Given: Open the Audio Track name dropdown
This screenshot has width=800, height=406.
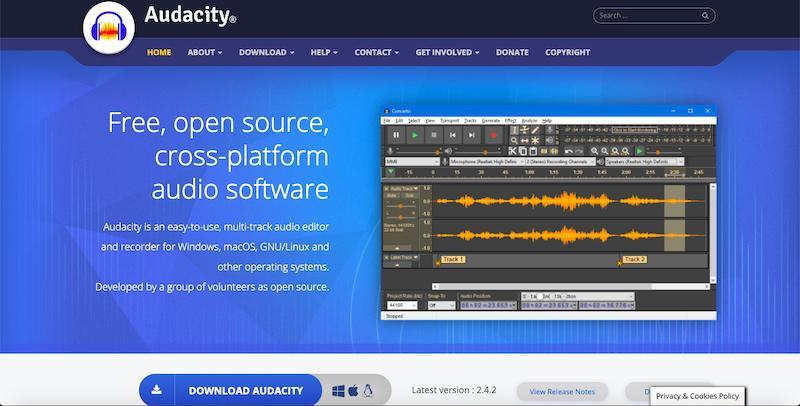Looking at the screenshot, I should (404, 189).
